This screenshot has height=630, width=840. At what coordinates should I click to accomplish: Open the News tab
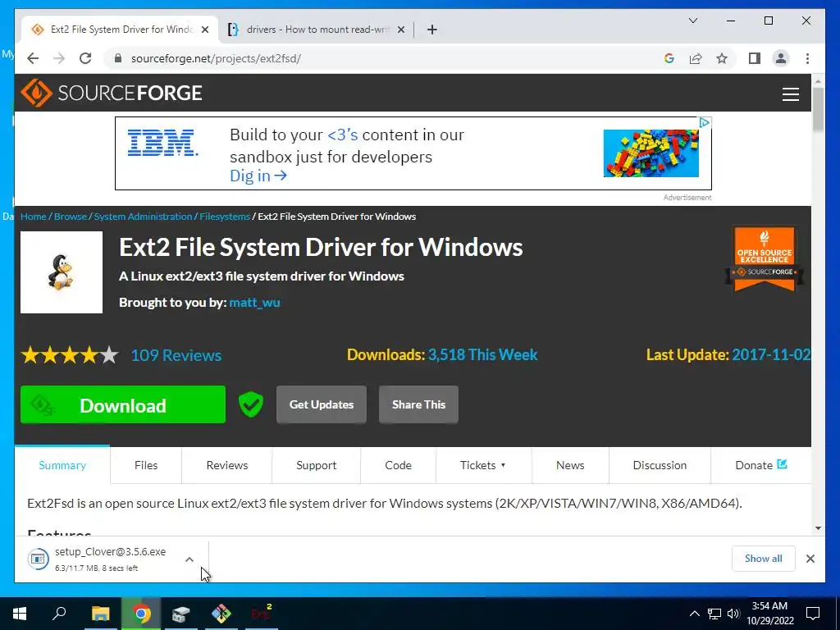(570, 465)
